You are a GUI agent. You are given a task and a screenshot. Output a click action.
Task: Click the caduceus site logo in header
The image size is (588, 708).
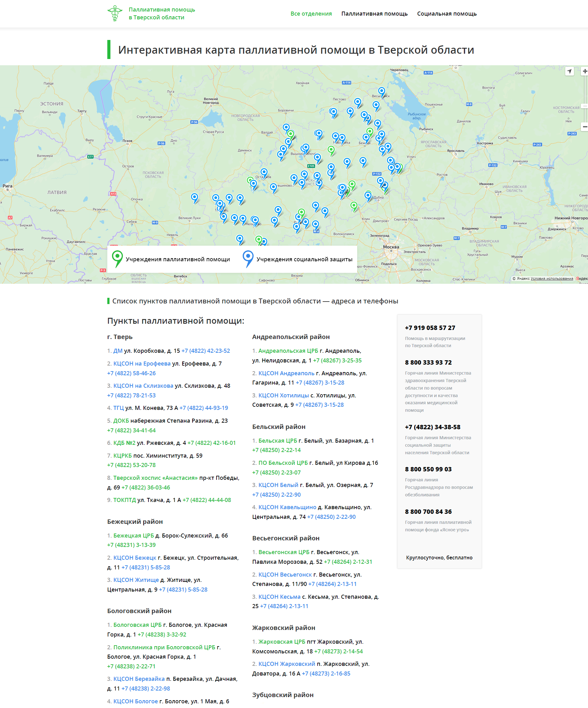(x=115, y=13)
